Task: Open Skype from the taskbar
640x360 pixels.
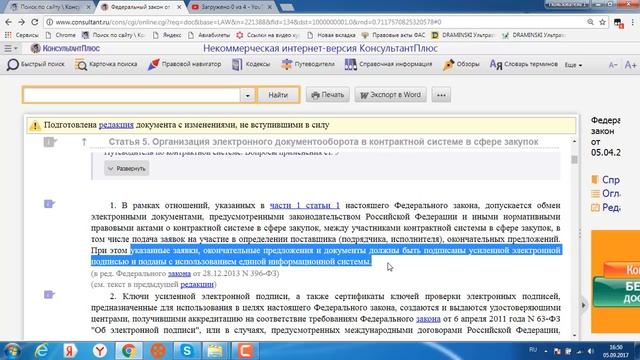Action: [x=187, y=351]
